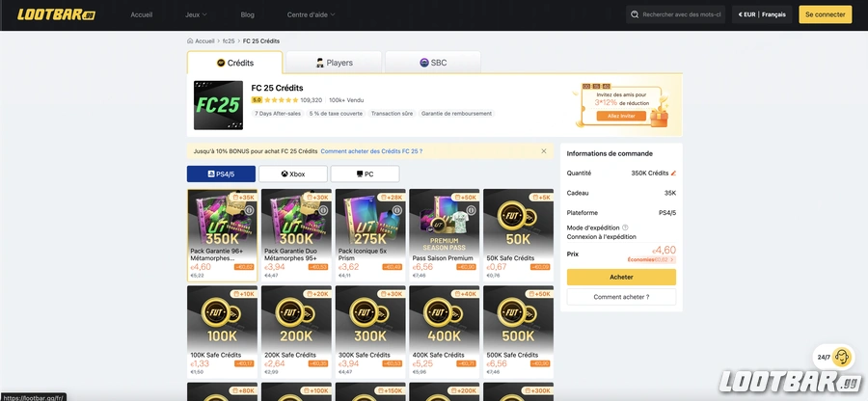This screenshot has height=401, width=868.
Task: Select Pack Garantie Duo Métamorphes 95+ card
Action: (x=296, y=235)
